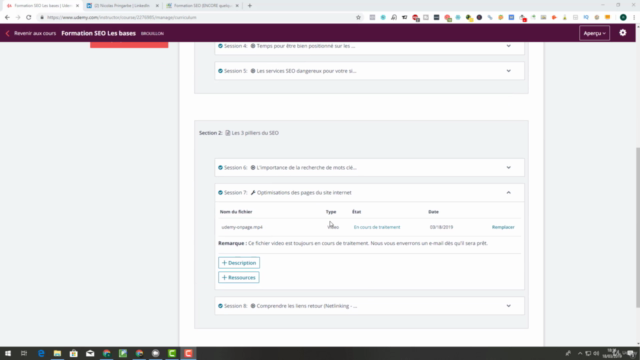Click the page vertical scrollbar

(x=638, y=227)
